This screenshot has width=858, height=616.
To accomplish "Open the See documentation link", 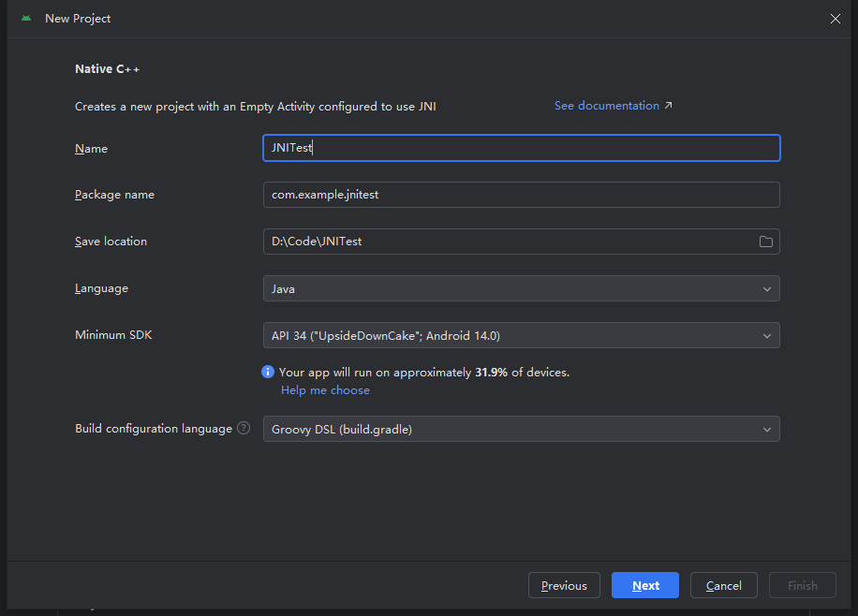I will (606, 106).
